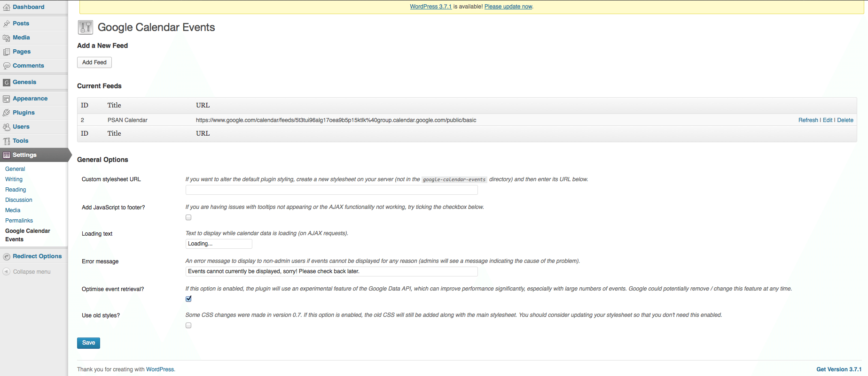Click the Add a New Feed heading
868x376 pixels.
[102, 46]
